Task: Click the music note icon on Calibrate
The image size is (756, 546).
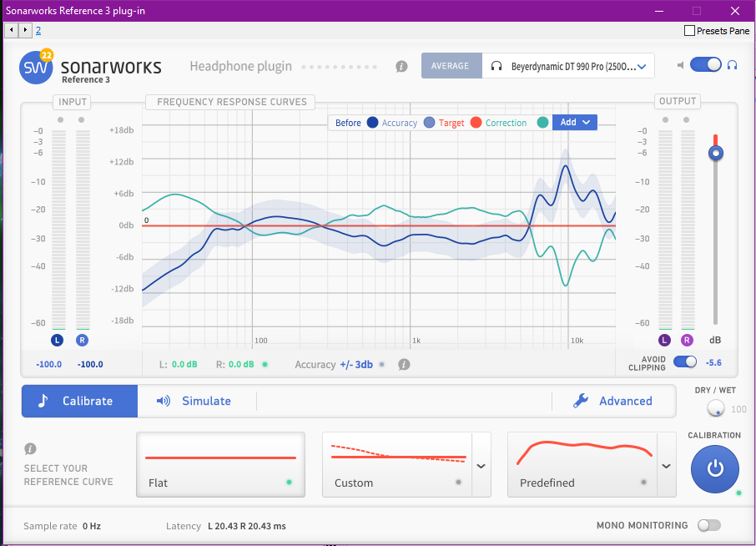Action: coord(43,401)
